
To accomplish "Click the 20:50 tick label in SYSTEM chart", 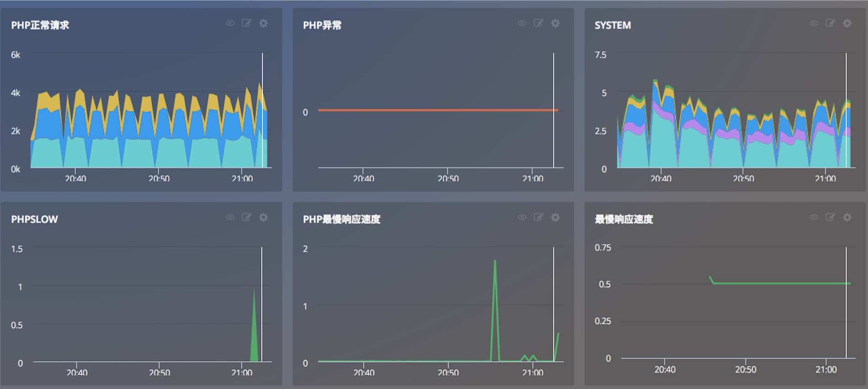I will point(744,178).
